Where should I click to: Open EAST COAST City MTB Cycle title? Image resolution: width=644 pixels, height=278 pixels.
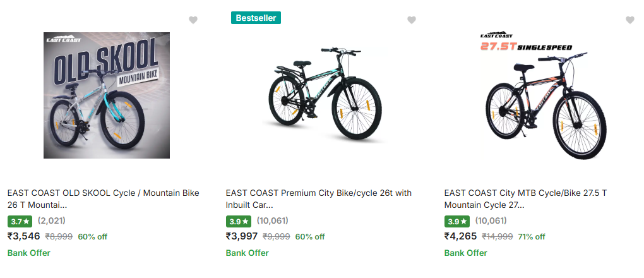click(x=526, y=198)
